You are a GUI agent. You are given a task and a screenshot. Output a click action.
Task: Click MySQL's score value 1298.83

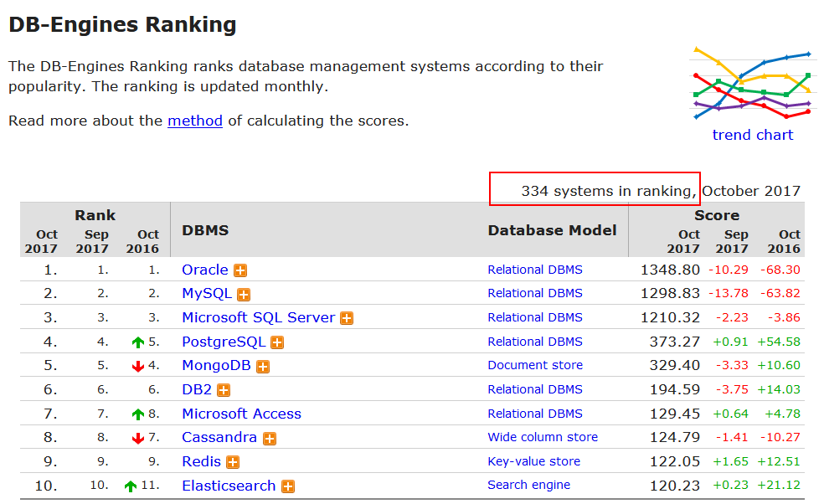tap(670, 294)
